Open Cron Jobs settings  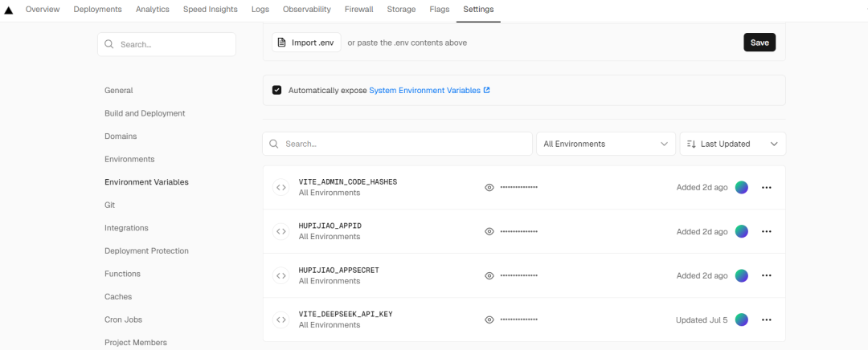(x=124, y=319)
